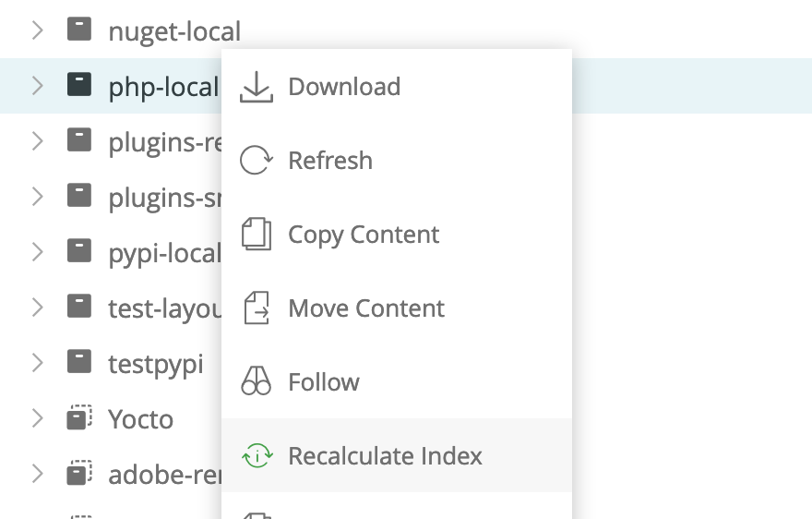Click the Follow binoculars icon

[x=256, y=382]
